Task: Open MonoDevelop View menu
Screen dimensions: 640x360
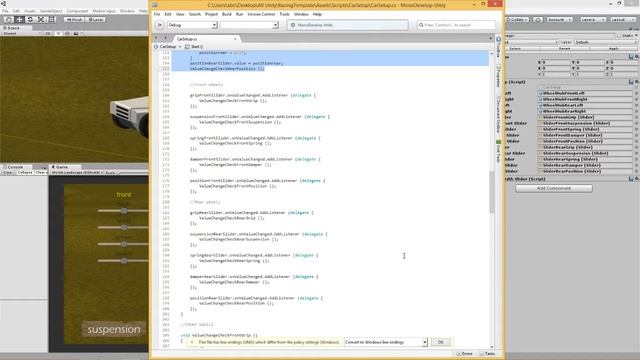Action: pyautogui.click(x=180, y=14)
